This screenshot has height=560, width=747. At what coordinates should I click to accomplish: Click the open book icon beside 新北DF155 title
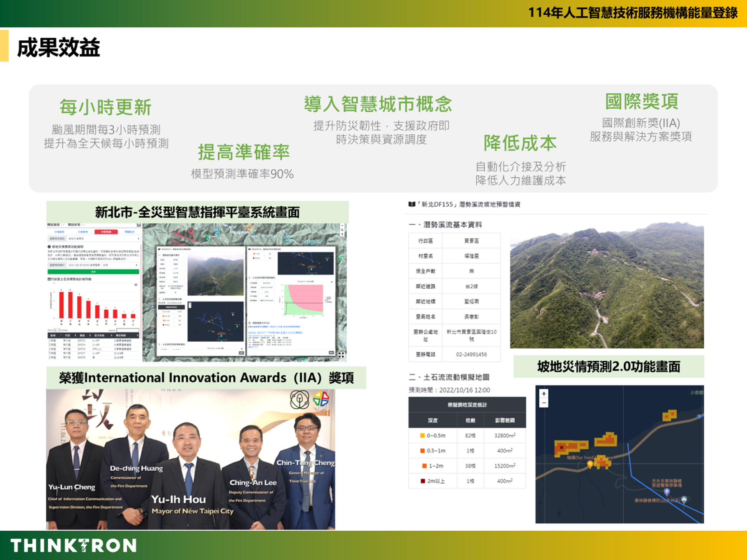(412, 204)
